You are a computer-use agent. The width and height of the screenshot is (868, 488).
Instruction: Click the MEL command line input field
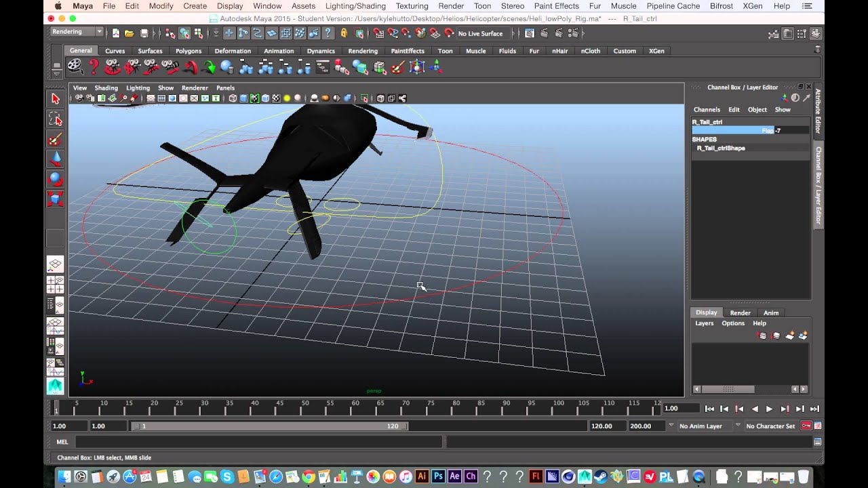point(258,442)
